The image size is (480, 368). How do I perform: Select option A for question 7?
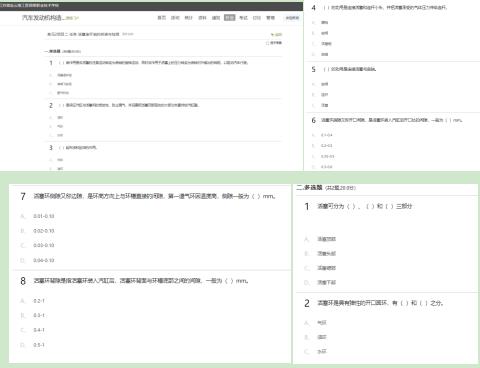pyautogui.click(x=37, y=216)
